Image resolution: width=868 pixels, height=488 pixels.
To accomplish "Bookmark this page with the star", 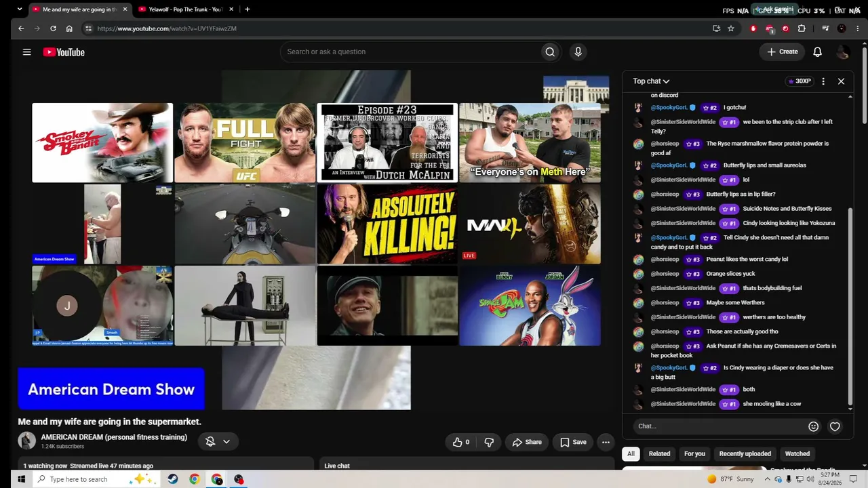I will 731,28.
